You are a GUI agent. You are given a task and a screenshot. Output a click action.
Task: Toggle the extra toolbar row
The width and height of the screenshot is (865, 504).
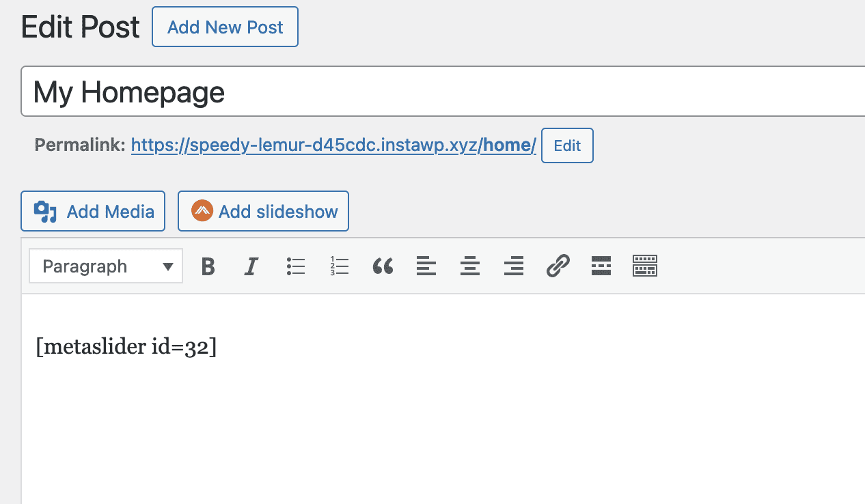(x=645, y=266)
